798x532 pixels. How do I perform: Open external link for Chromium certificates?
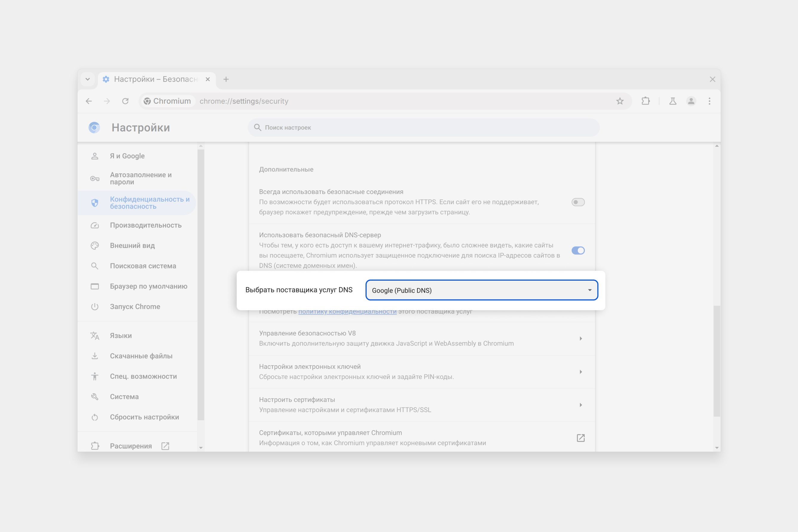[x=580, y=438]
